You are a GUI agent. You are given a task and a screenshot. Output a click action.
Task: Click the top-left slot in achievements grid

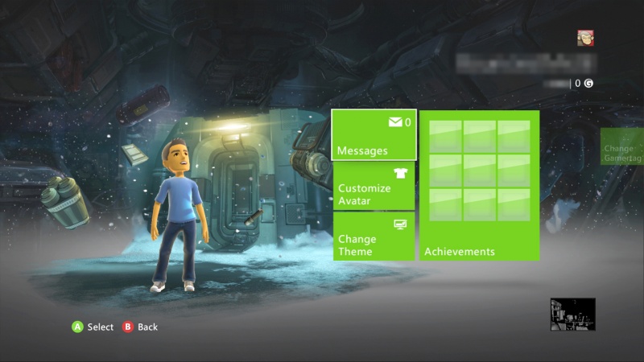(445, 136)
